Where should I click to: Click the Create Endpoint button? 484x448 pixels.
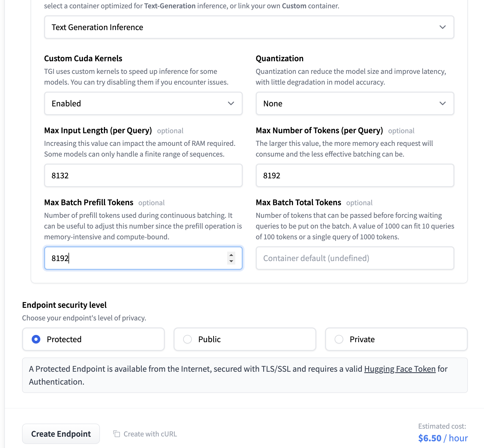point(61,434)
